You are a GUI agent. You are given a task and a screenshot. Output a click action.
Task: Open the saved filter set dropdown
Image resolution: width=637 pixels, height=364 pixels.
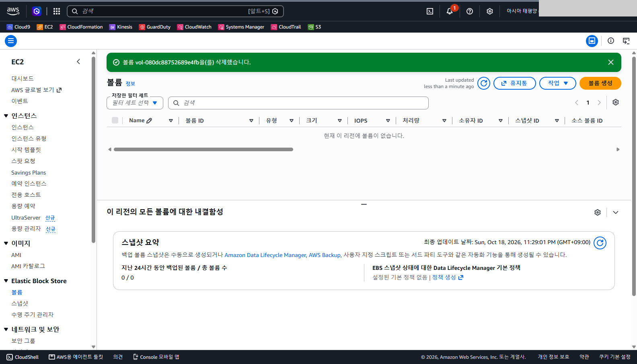135,103
